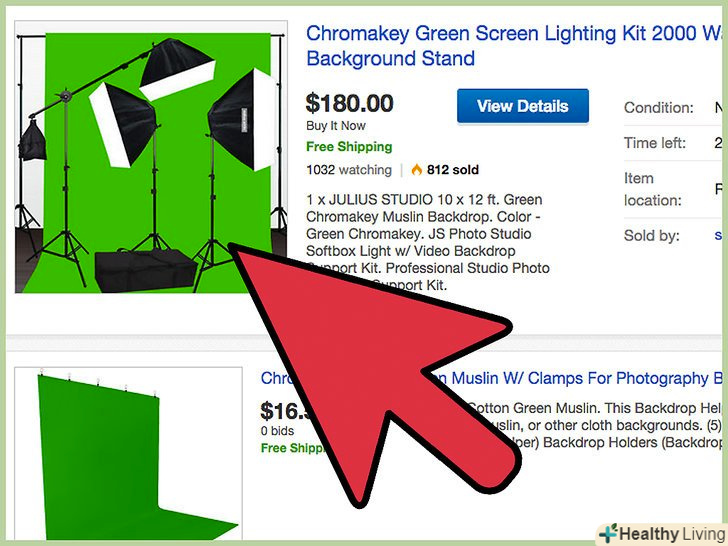Click the Time left label
Viewport: 728px width, 546px height.
point(655,143)
